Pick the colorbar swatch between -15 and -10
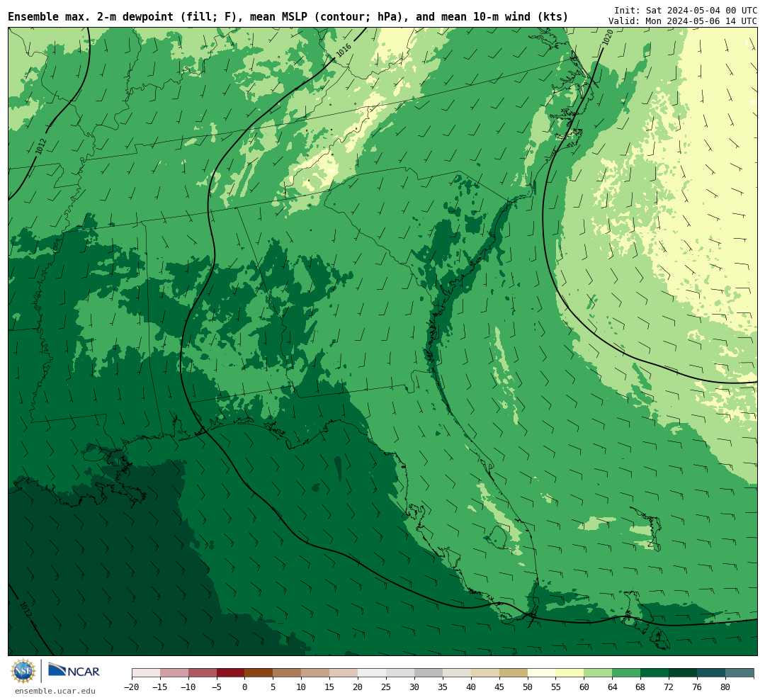This screenshot has height=700, width=765. point(174,673)
